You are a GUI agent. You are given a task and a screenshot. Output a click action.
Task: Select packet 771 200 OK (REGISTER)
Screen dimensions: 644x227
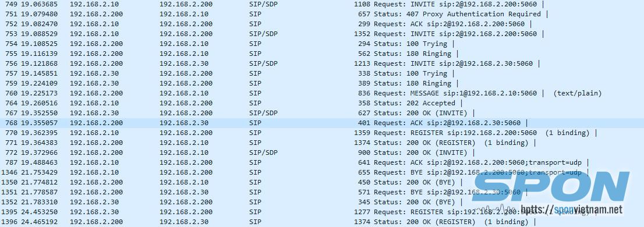322,143
